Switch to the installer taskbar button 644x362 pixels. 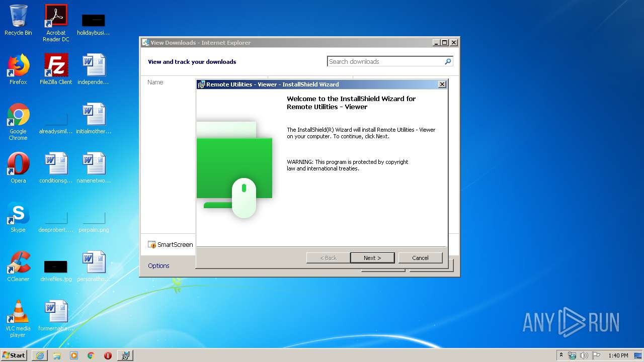(125, 355)
